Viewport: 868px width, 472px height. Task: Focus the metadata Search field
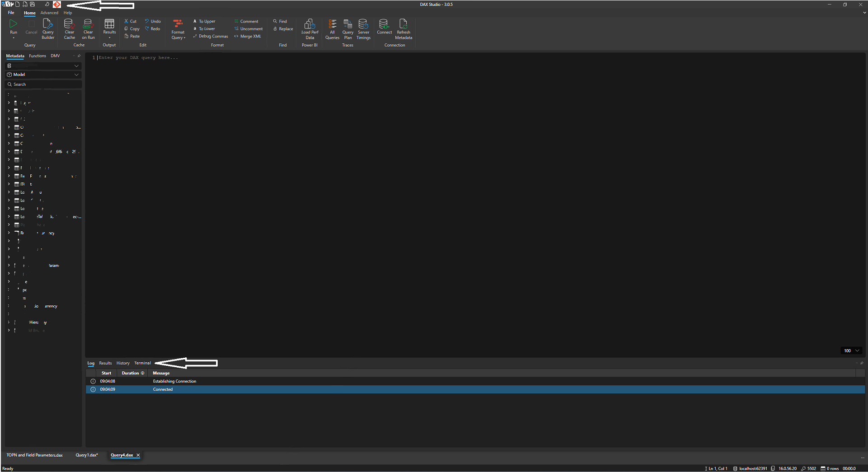click(x=43, y=84)
